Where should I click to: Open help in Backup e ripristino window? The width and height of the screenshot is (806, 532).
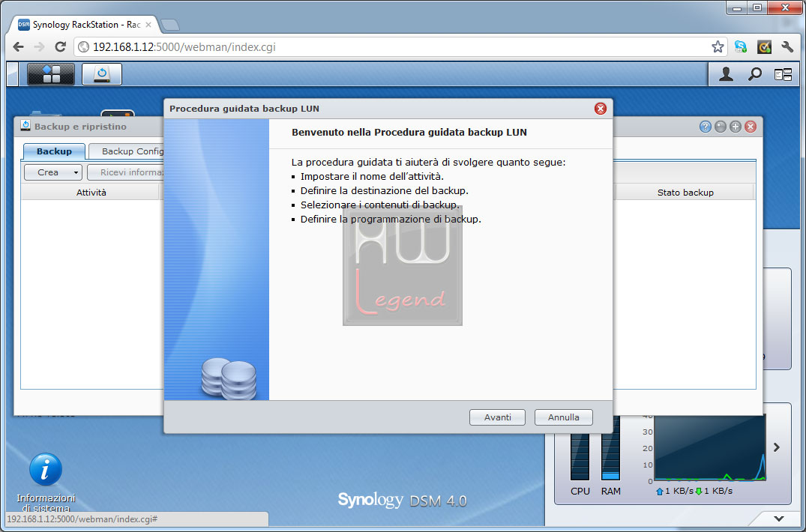tap(706, 127)
